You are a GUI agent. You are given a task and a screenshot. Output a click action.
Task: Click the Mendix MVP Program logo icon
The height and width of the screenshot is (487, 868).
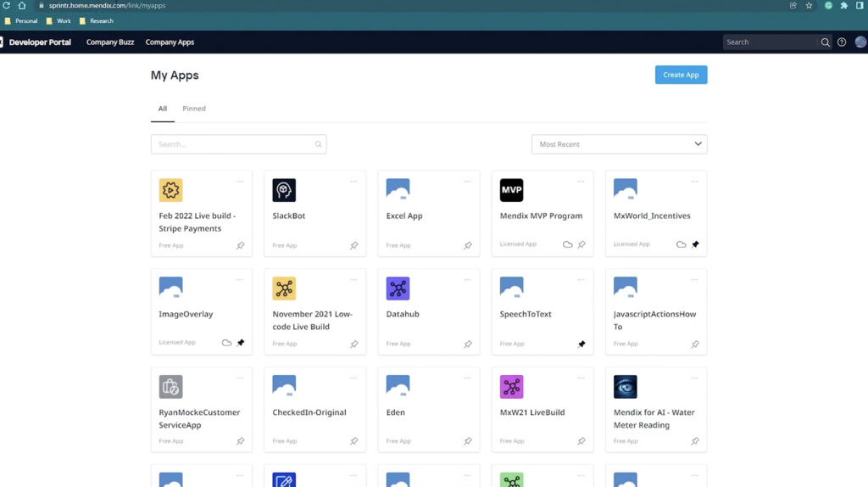click(x=511, y=190)
